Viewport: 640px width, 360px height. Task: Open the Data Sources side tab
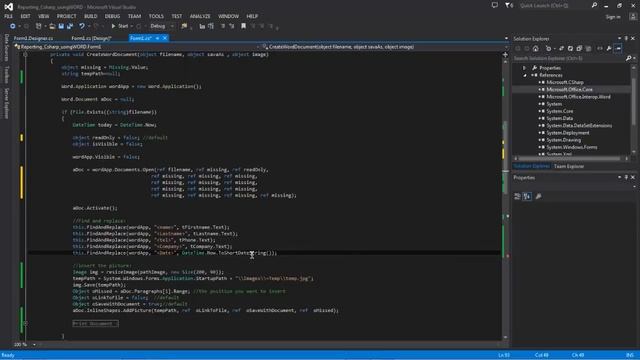(x=7, y=47)
